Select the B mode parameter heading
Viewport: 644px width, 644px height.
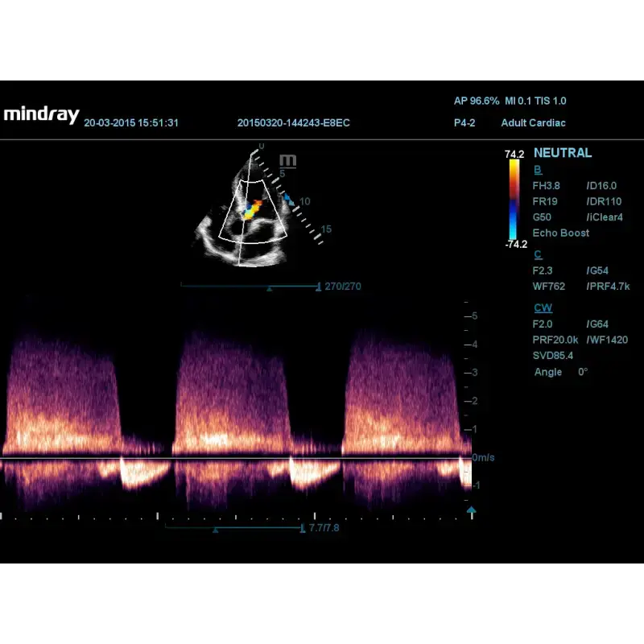coord(538,170)
